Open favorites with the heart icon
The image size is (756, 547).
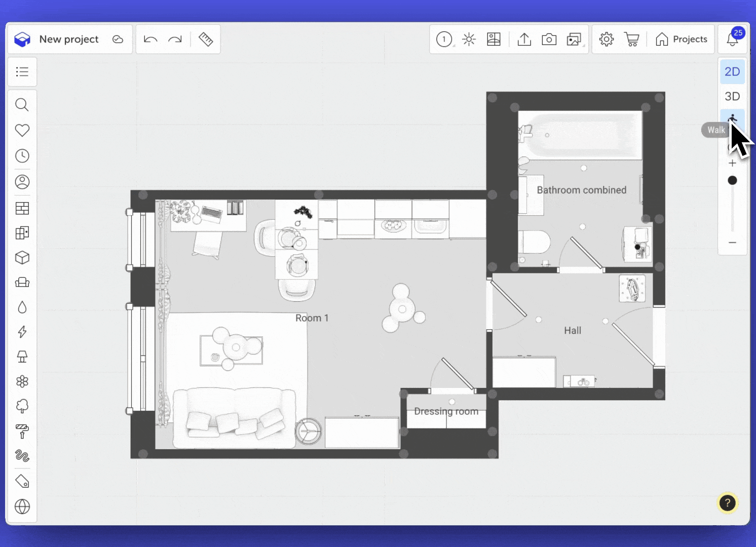tap(22, 130)
